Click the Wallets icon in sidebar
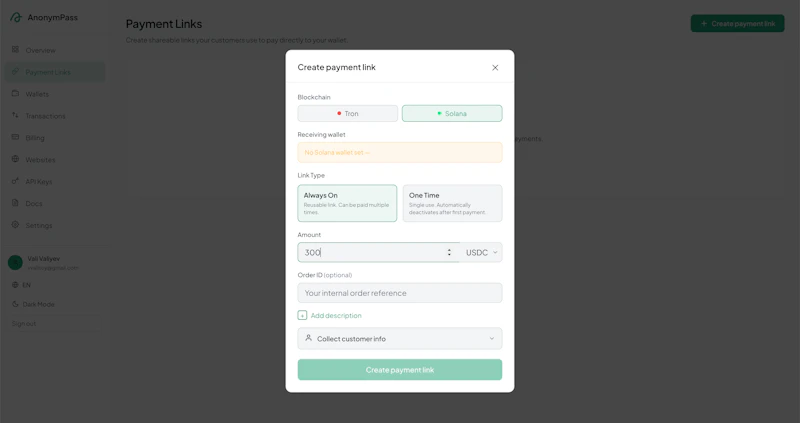The width and height of the screenshot is (800, 423). tap(15, 93)
